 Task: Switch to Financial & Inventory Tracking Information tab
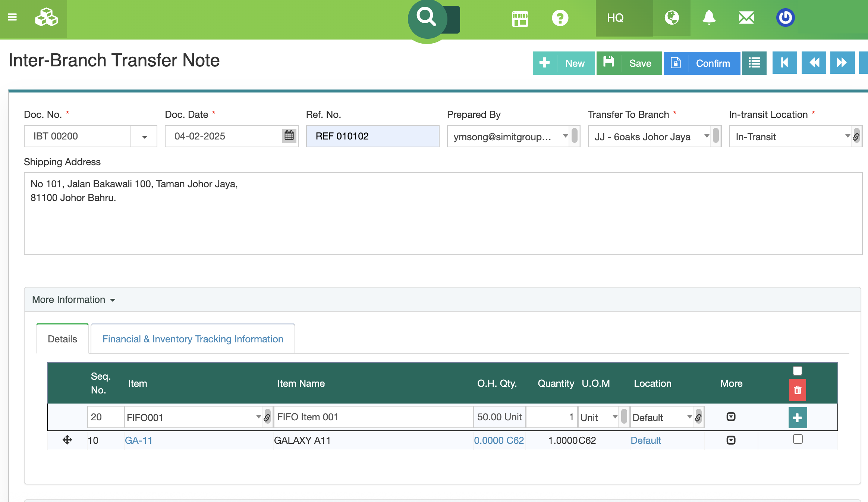[193, 339]
